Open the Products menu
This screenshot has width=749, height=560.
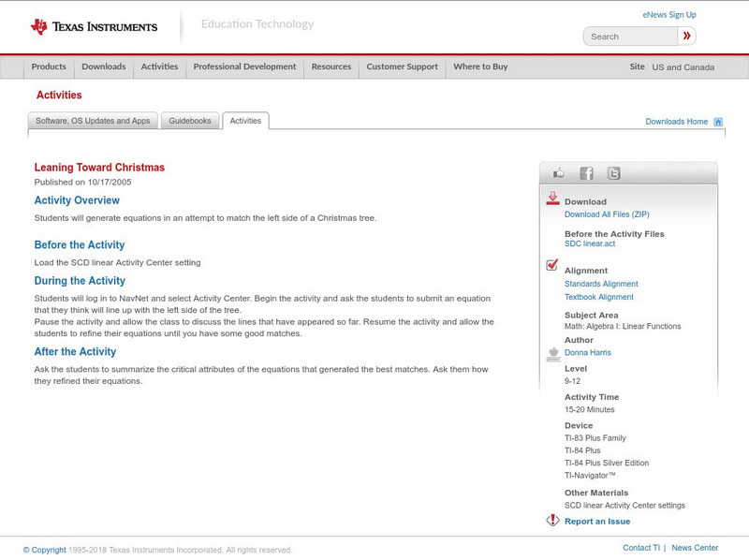49,66
